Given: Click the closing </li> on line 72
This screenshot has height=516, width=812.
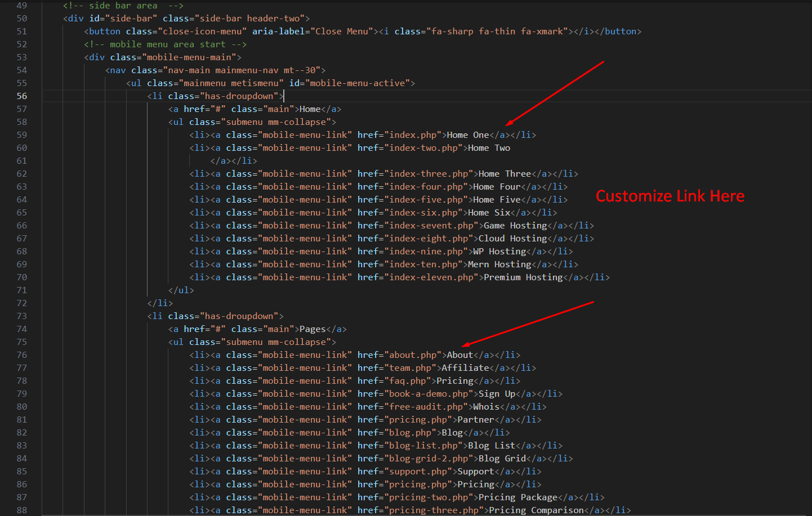Looking at the screenshot, I should [x=160, y=303].
